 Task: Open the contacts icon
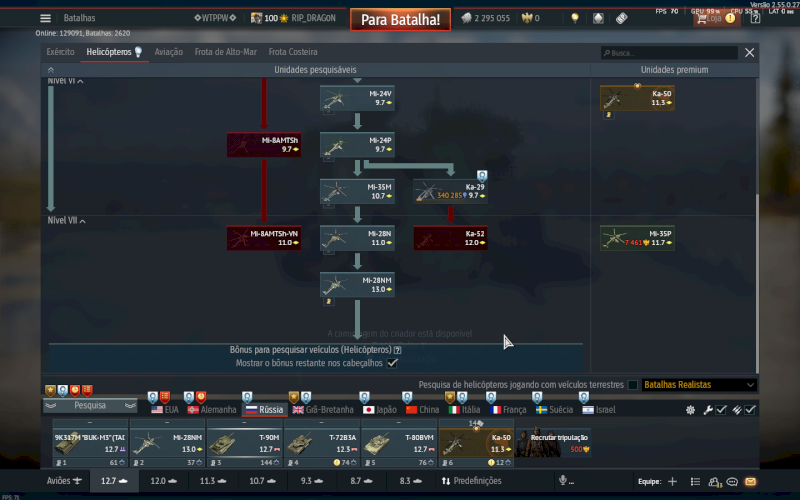[714, 481]
